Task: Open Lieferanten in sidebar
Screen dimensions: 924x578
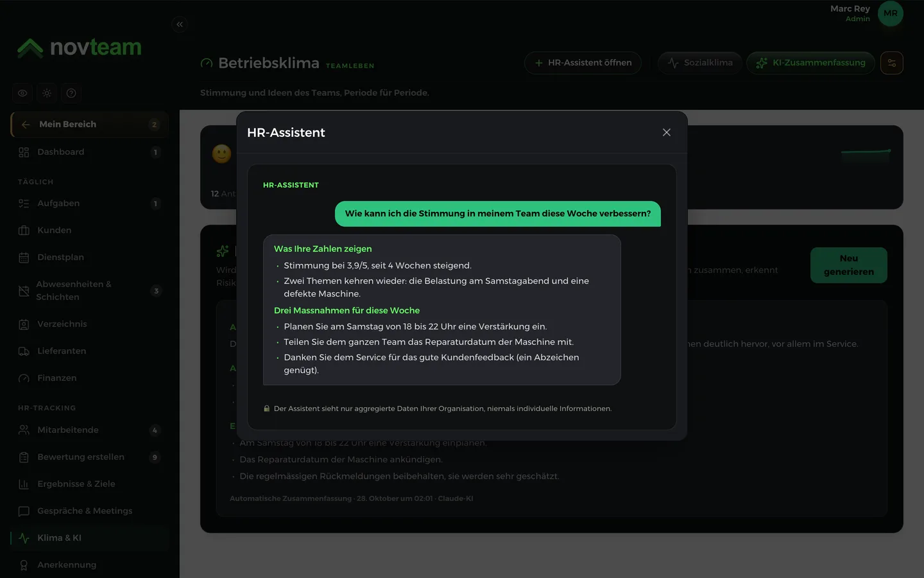Action: point(90,351)
